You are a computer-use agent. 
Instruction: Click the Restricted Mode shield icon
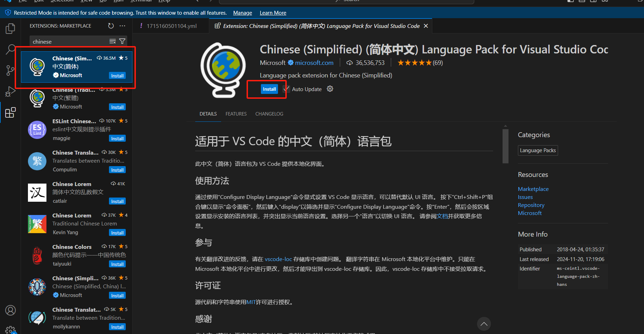point(8,13)
